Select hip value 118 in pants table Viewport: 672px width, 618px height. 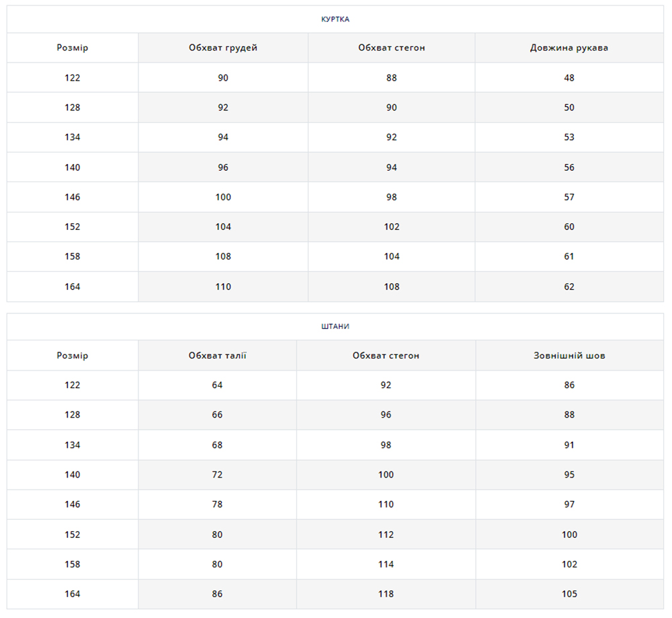[386, 594]
